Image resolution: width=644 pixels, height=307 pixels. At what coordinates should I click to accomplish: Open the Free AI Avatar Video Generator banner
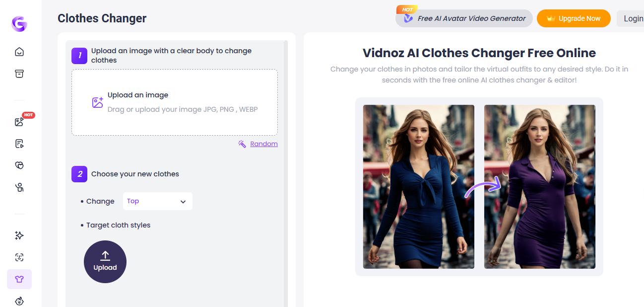464,18
